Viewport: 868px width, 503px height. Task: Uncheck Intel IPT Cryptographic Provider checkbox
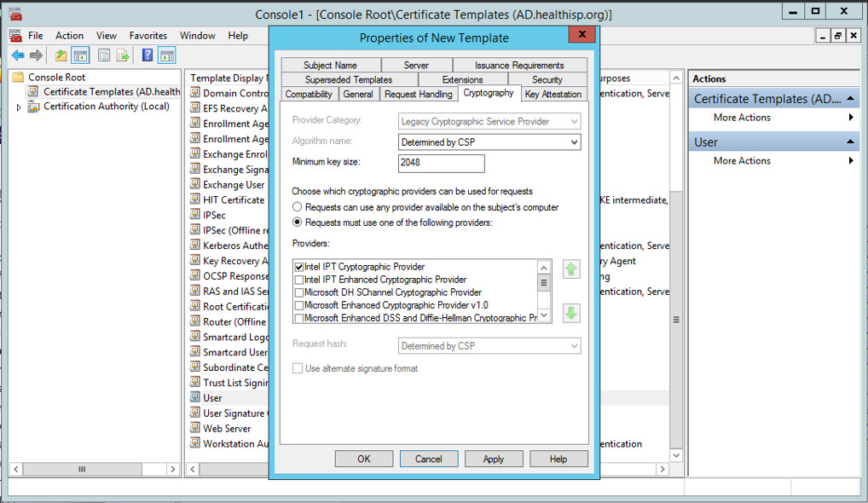(x=299, y=267)
